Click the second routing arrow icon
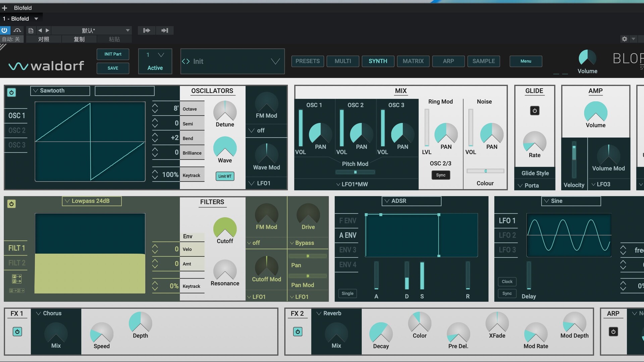This screenshot has width=644, height=362. click(165, 31)
